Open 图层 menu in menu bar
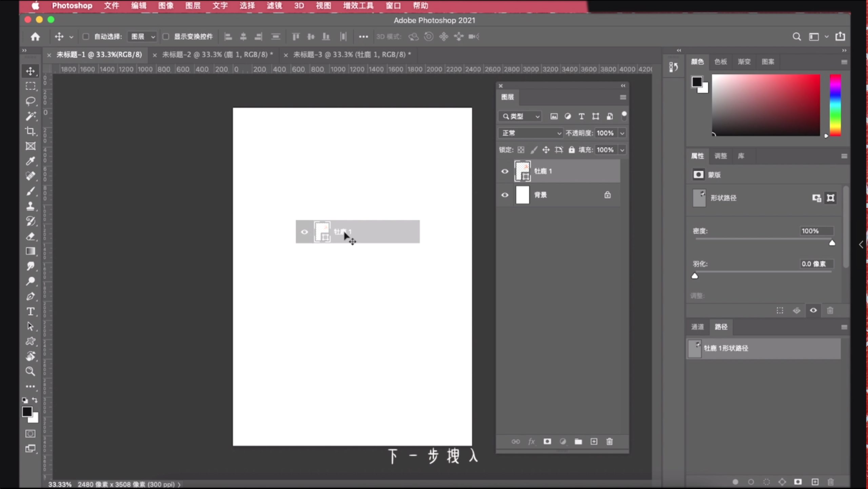Viewport: 868px width, 489px height. [192, 5]
